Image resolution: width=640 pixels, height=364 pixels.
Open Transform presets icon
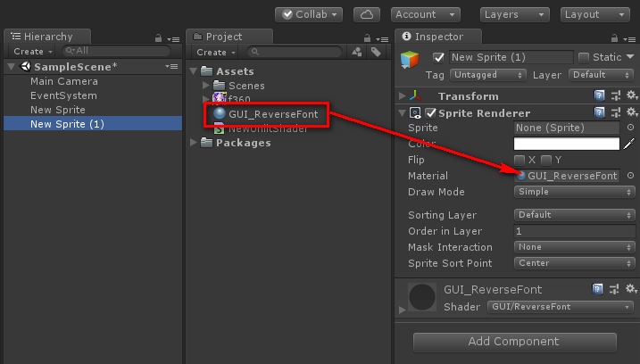coord(616,95)
